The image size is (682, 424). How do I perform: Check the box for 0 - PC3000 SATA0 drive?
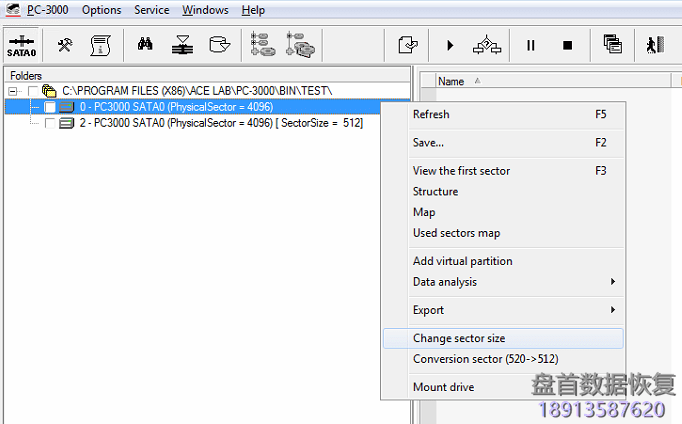tap(50, 107)
